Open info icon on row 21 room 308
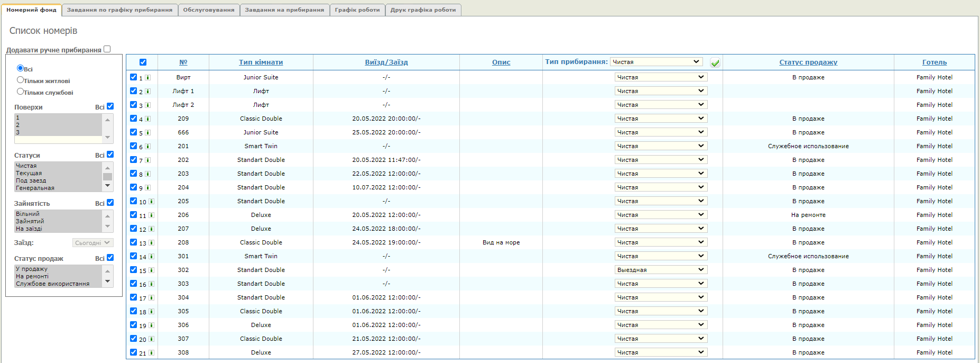Screen dimensions: 980x363 pyautogui.click(x=151, y=353)
